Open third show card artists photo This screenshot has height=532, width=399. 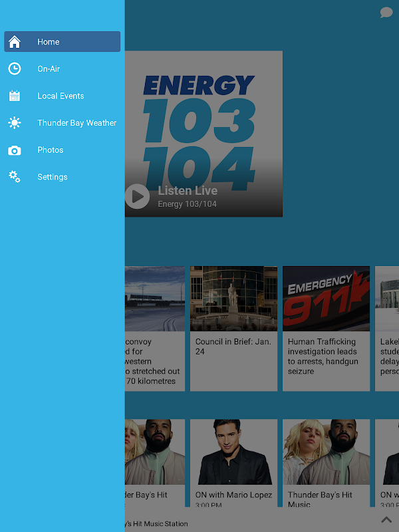326,452
